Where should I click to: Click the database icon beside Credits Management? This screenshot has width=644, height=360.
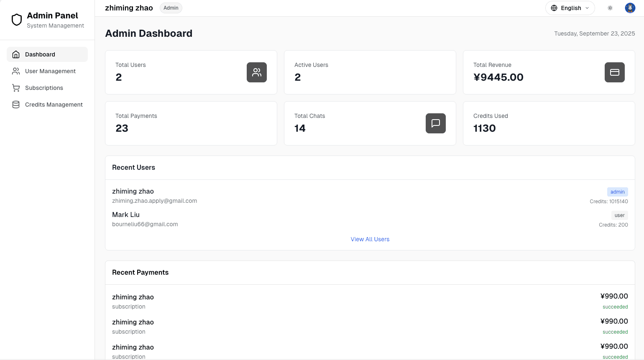[16, 105]
